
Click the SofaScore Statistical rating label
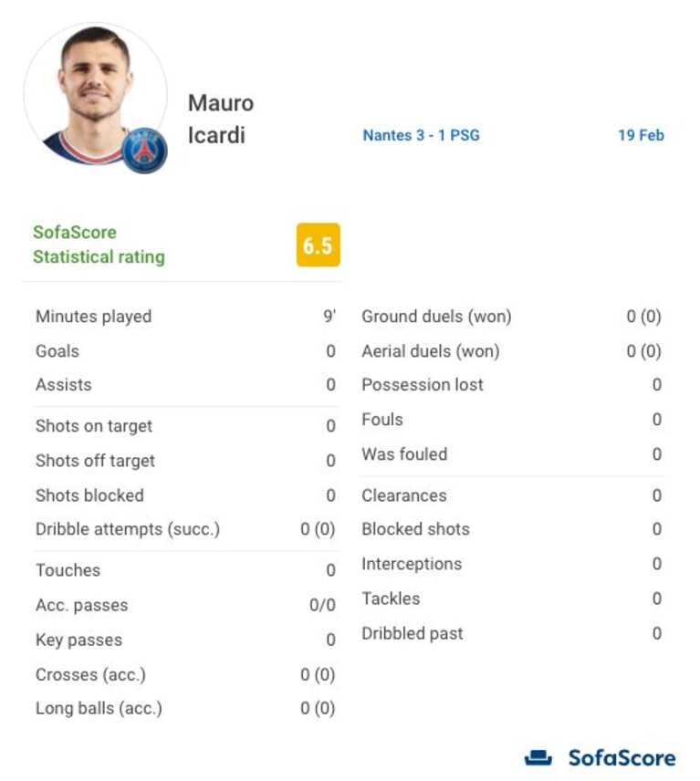(99, 245)
